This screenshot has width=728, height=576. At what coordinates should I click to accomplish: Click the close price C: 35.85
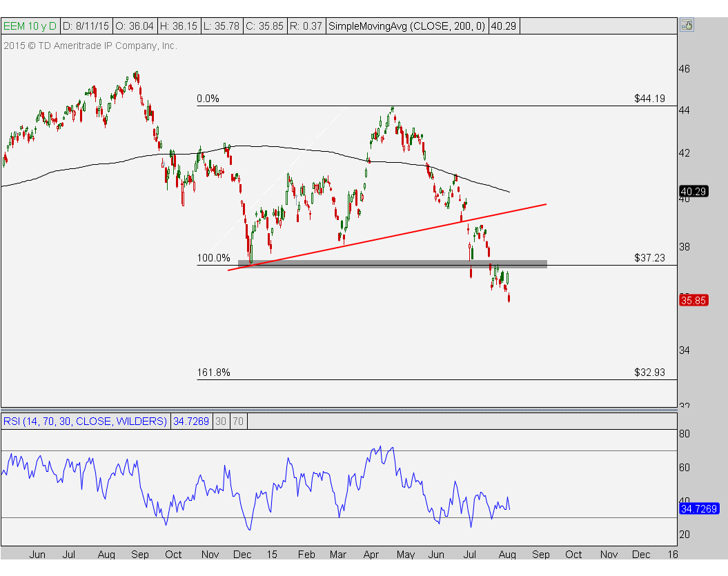(265, 26)
